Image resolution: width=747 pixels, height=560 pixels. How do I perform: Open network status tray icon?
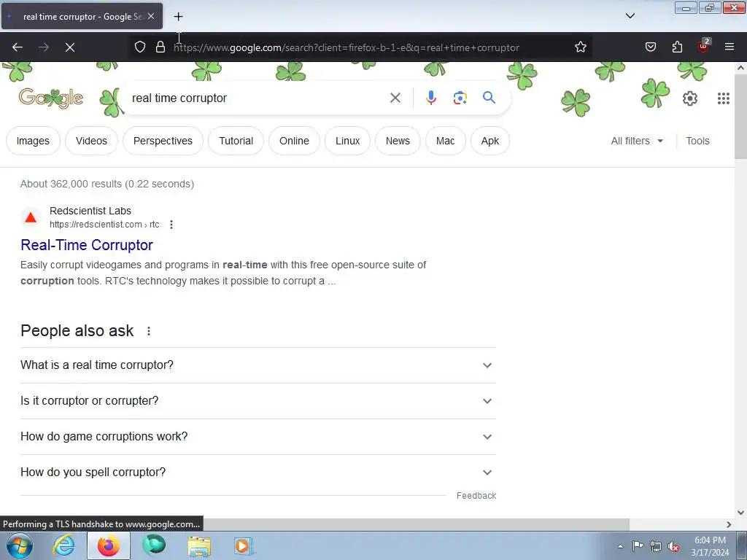pyautogui.click(x=656, y=546)
